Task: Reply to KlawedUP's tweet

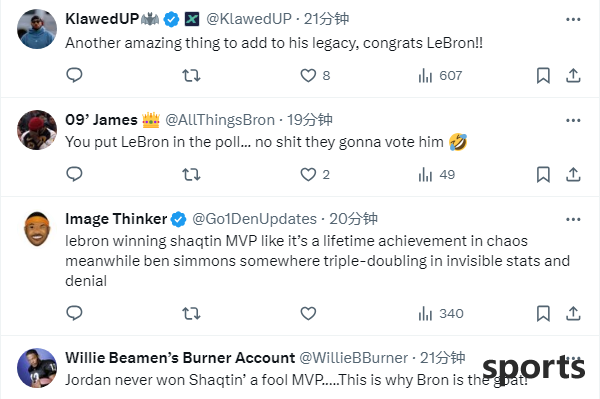Action: click(x=74, y=75)
